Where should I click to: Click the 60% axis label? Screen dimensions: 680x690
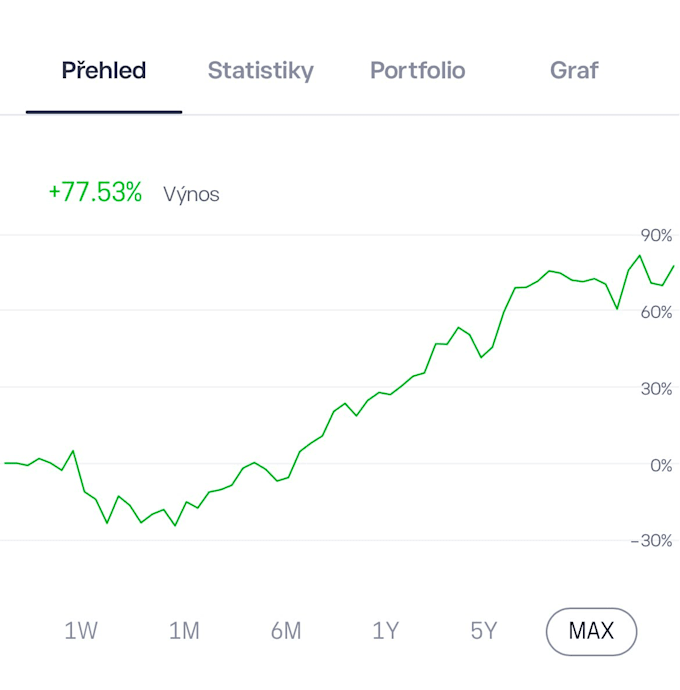(656, 312)
